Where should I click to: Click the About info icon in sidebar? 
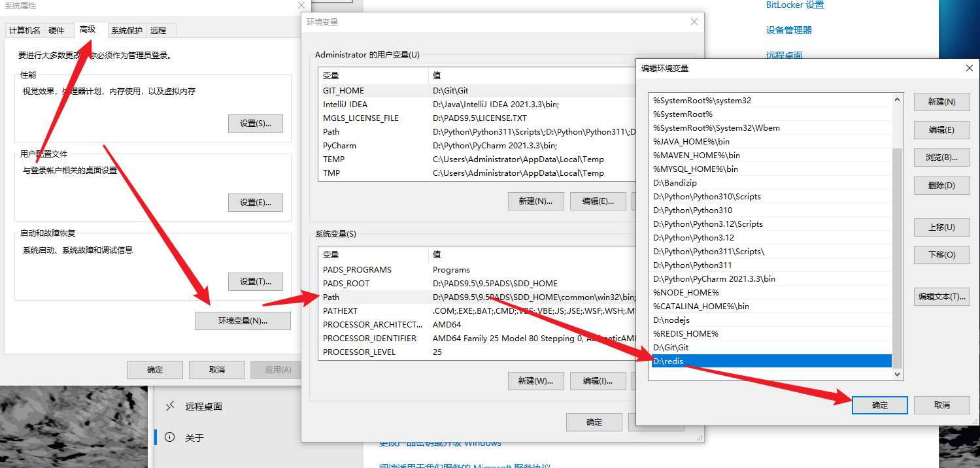click(x=170, y=437)
